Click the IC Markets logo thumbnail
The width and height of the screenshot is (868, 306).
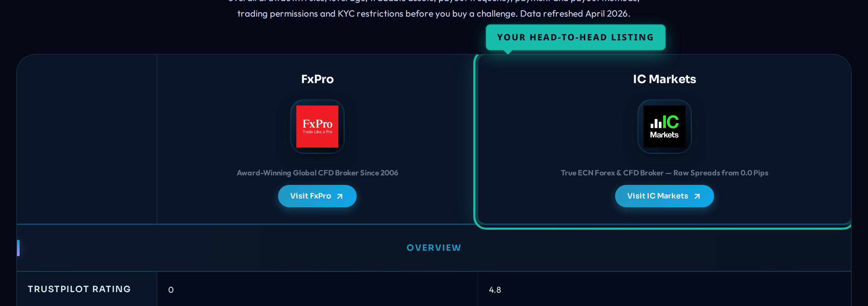click(664, 126)
